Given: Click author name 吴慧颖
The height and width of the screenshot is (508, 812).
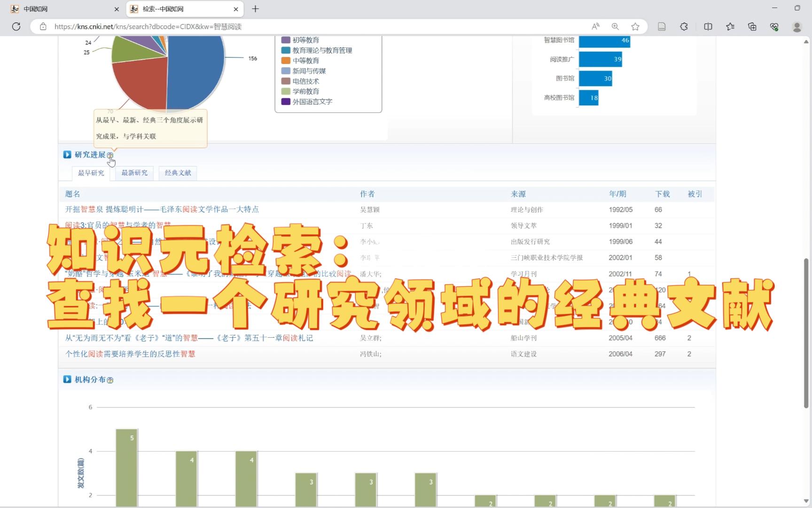Looking at the screenshot, I should pos(370,210).
